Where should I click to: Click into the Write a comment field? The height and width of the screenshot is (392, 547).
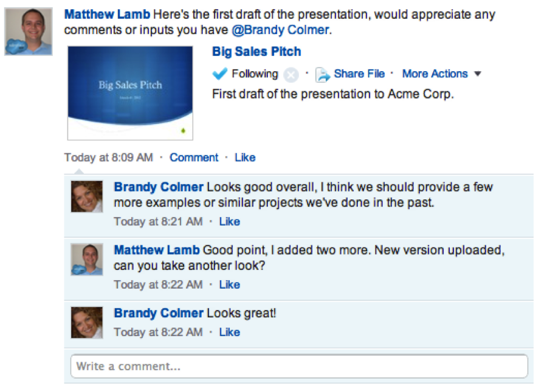pyautogui.click(x=299, y=366)
